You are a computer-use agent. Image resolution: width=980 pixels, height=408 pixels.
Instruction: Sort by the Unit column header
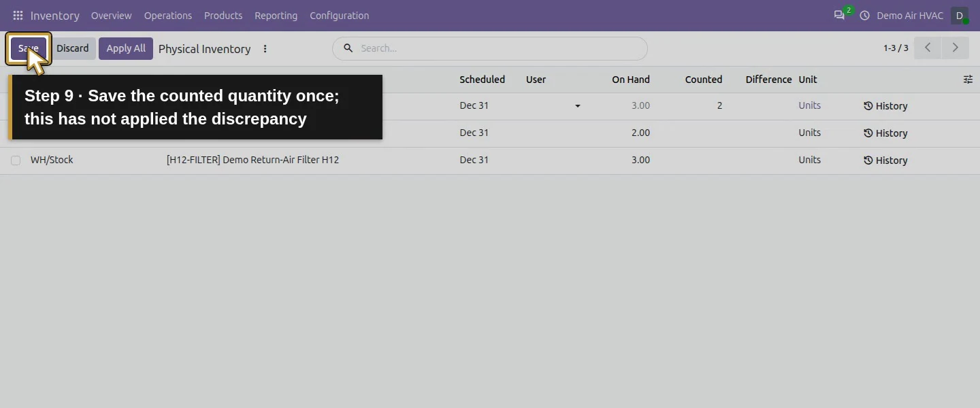point(808,80)
